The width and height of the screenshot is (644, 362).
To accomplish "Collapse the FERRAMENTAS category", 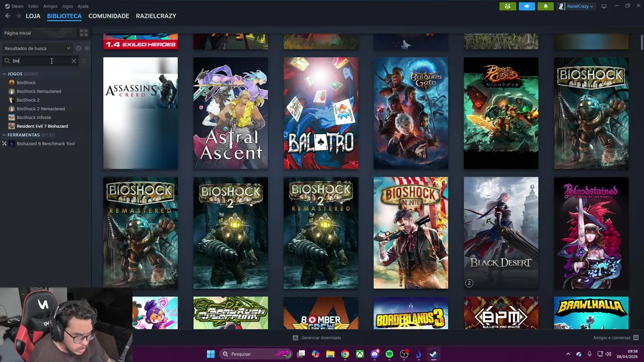I will (x=4, y=135).
